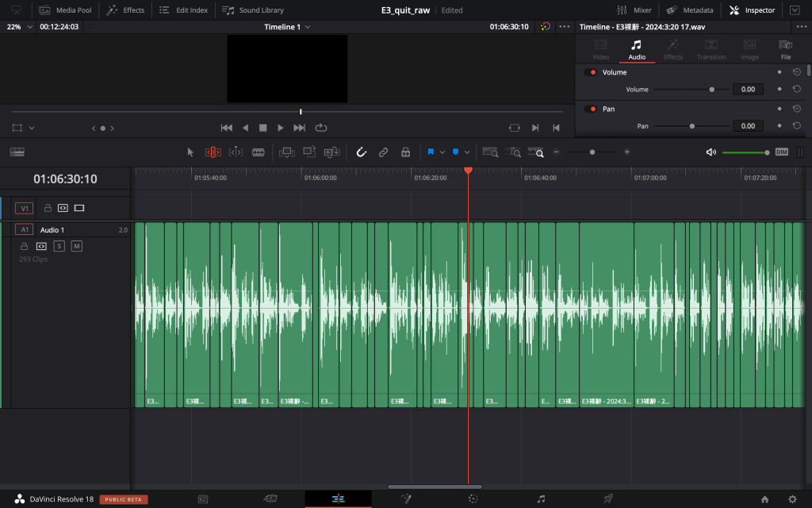Mute Audio 1 track with M button
812x508 pixels.
(x=77, y=246)
